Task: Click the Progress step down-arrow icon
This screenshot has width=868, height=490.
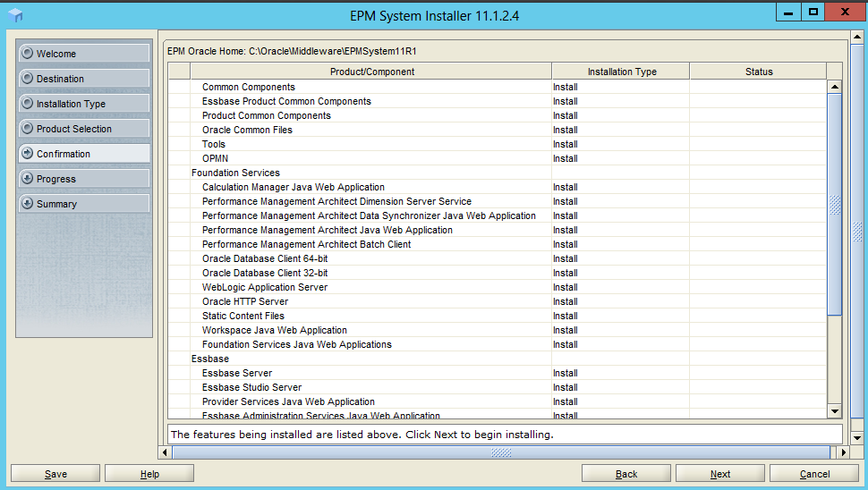Action: (x=27, y=178)
